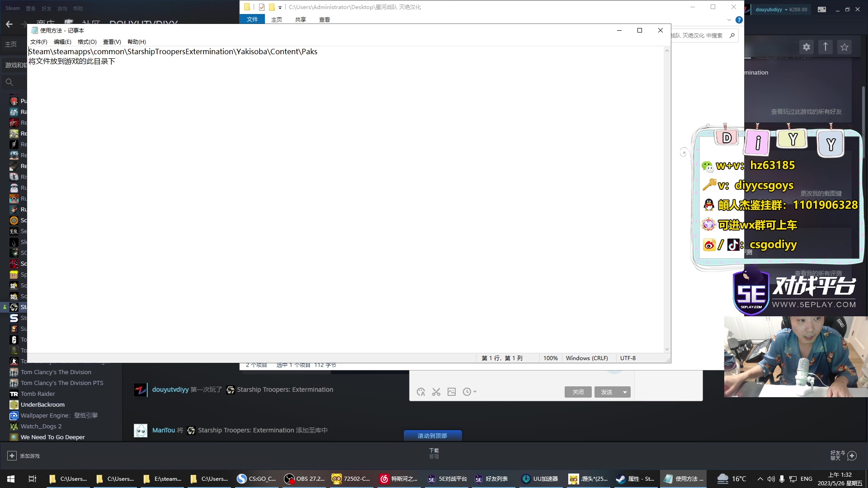Viewport: 868px width, 488px height.
Task: Open the 特斯河之... NetEase music taskbar item
Action: coord(399,479)
